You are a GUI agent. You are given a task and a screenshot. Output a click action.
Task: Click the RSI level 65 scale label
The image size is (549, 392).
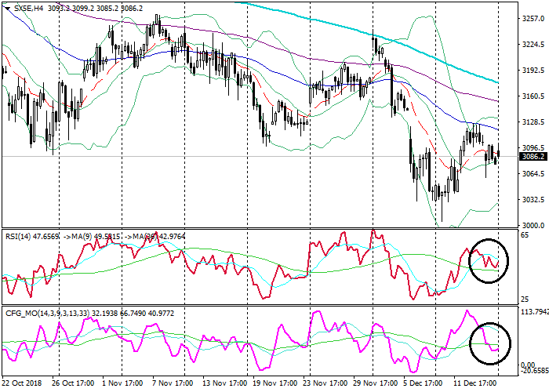(524, 234)
